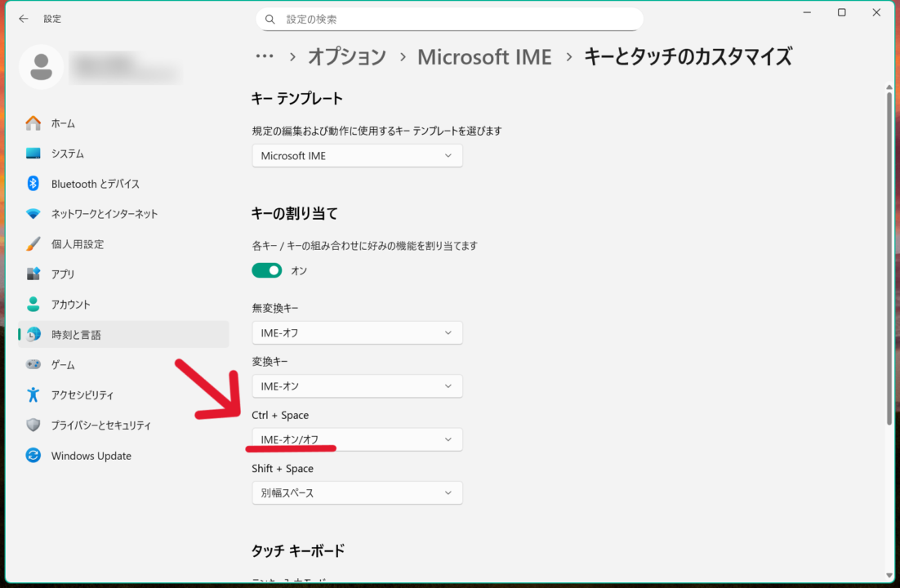Viewport: 900px width, 588px height.
Task: Click the search magnifier icon
Action: [x=270, y=20]
